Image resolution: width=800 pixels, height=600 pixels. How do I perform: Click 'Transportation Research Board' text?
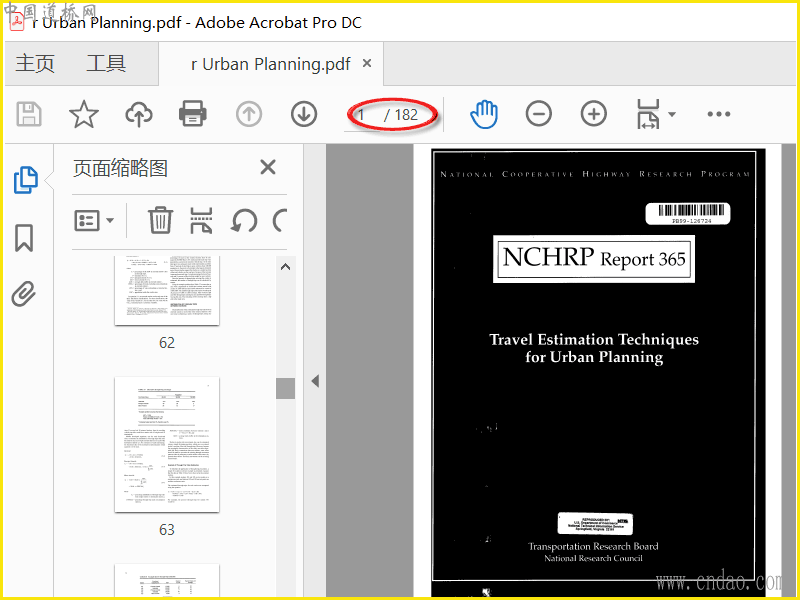pyautogui.click(x=593, y=546)
